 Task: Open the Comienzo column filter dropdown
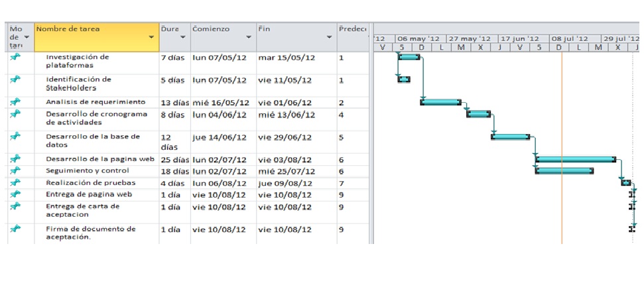[x=249, y=37]
